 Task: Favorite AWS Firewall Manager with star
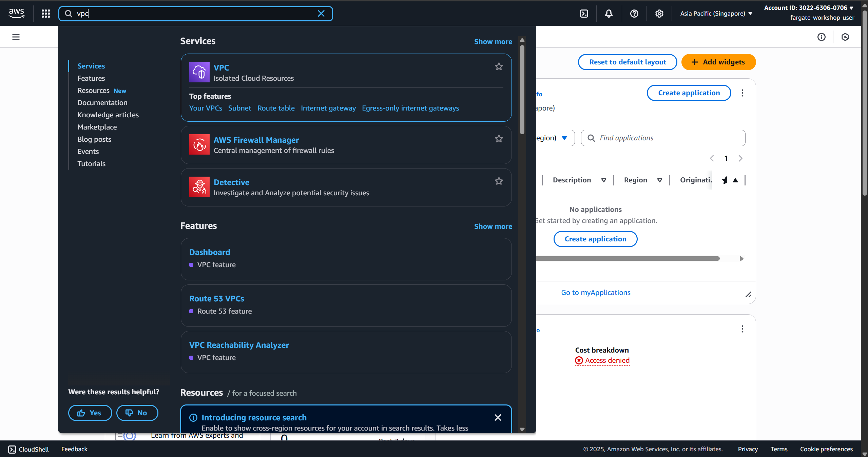point(499,139)
